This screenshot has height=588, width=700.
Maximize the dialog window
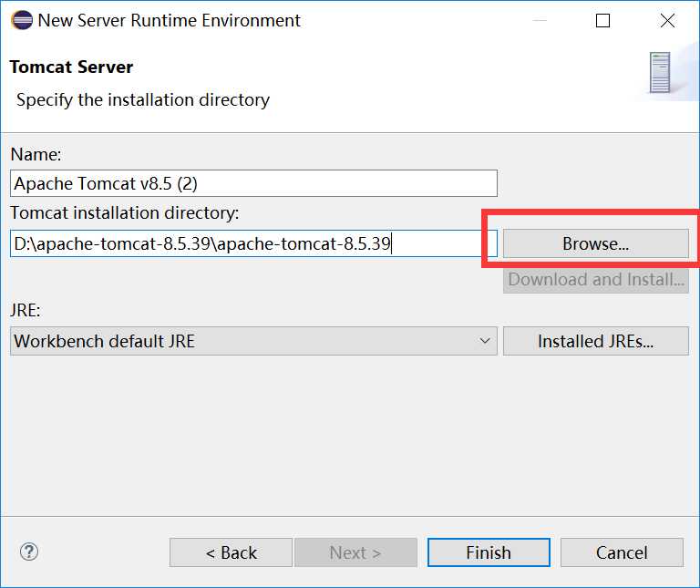point(602,21)
